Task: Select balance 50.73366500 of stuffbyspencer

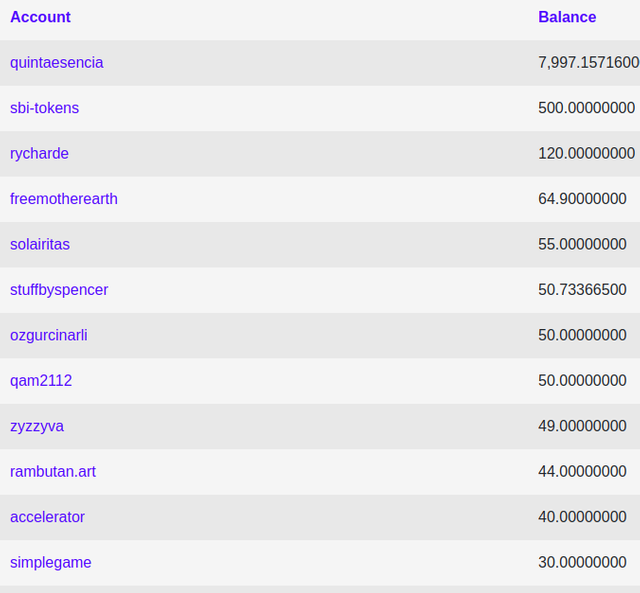Action: coord(582,290)
